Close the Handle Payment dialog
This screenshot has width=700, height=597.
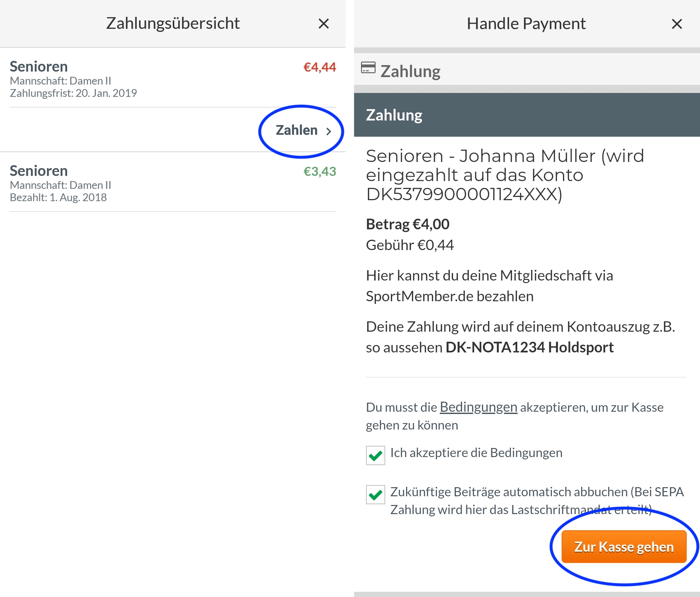677,24
